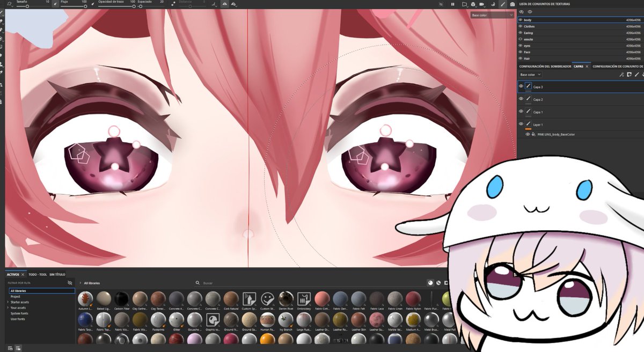This screenshot has width=644, height=352.
Task: Select Project in the assets tree
Action: pos(16,296)
